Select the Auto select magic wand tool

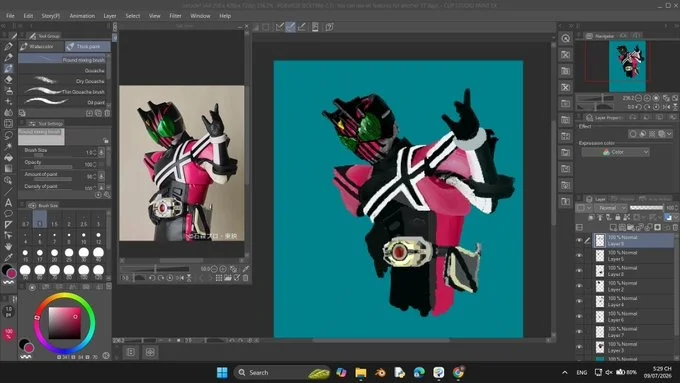tap(8, 146)
